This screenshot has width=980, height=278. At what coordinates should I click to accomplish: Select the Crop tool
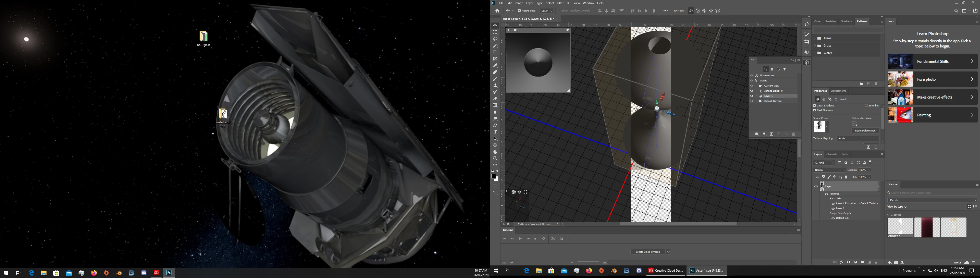click(495, 52)
